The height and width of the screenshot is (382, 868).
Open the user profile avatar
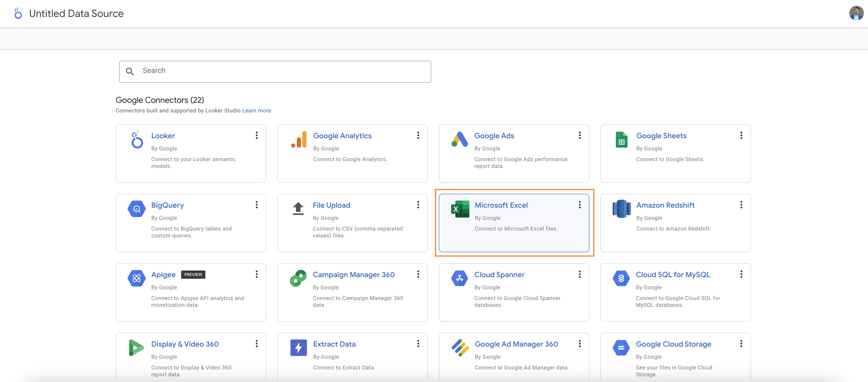click(856, 13)
